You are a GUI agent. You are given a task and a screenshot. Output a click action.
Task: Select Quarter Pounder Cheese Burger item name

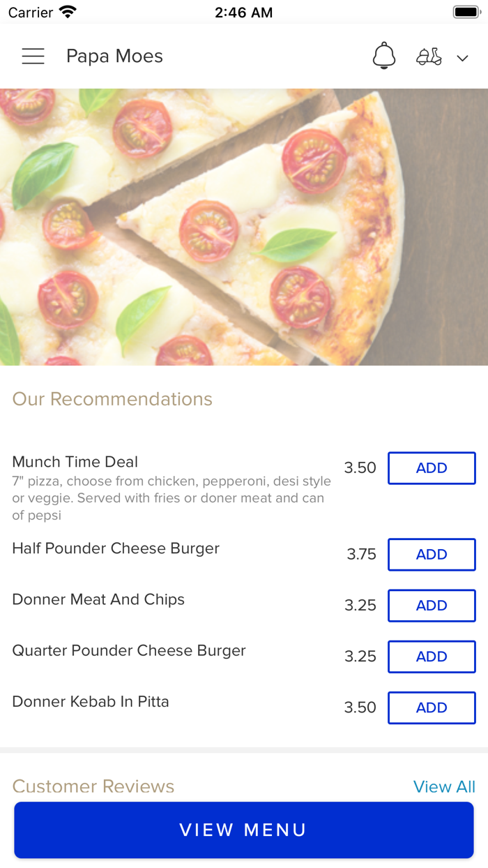(x=129, y=650)
